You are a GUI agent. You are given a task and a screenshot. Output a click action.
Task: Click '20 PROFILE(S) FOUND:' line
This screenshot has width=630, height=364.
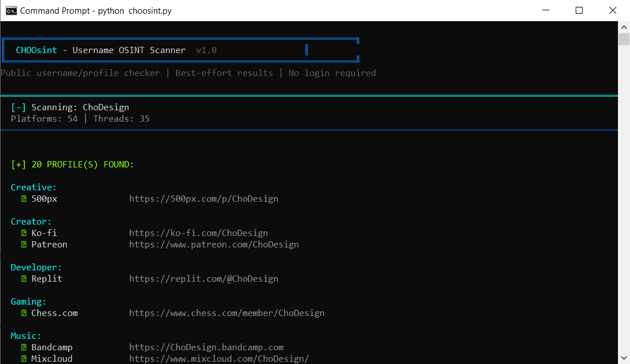[x=73, y=165]
